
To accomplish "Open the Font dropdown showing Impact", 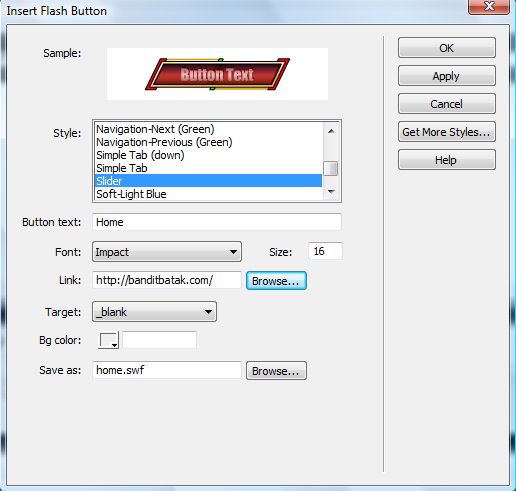I will click(167, 252).
